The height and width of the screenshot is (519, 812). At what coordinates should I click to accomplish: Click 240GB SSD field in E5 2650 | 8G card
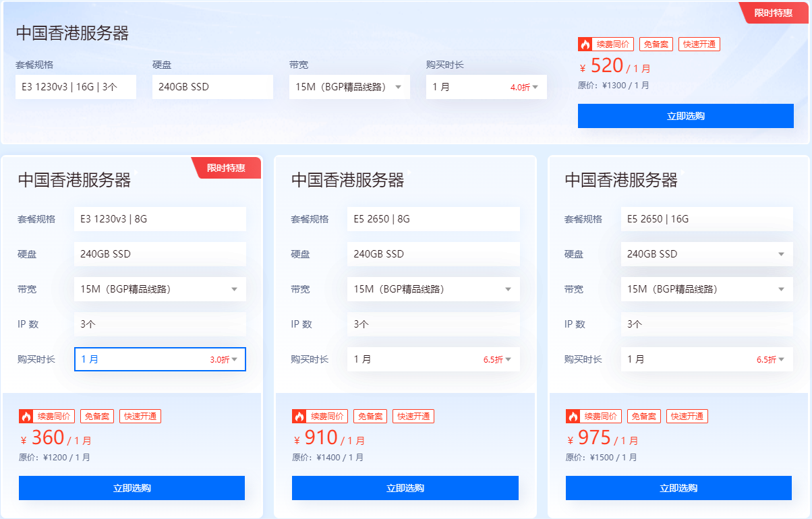coord(434,254)
